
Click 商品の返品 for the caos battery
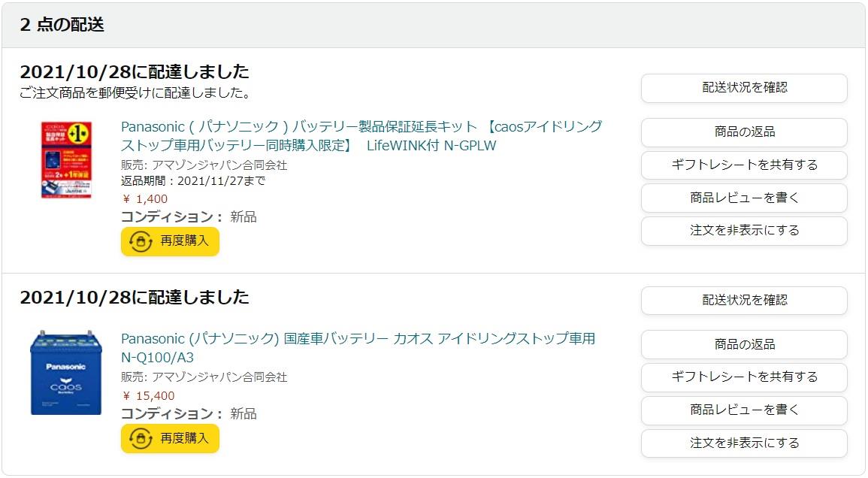pyautogui.click(x=744, y=344)
